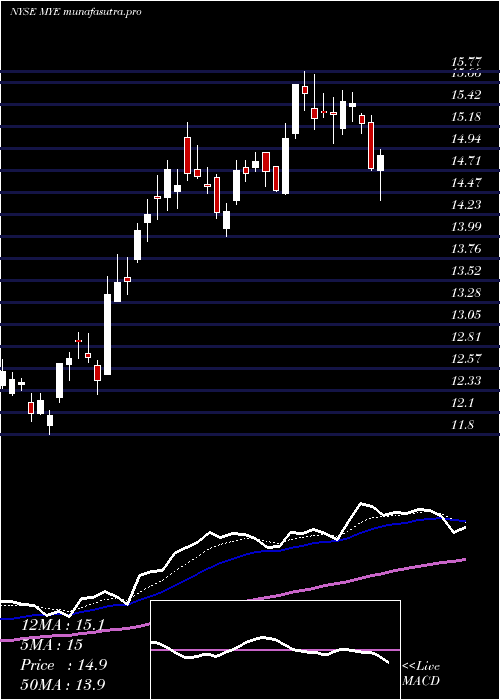Select the 50MA : 13.9 readout

point(63,685)
